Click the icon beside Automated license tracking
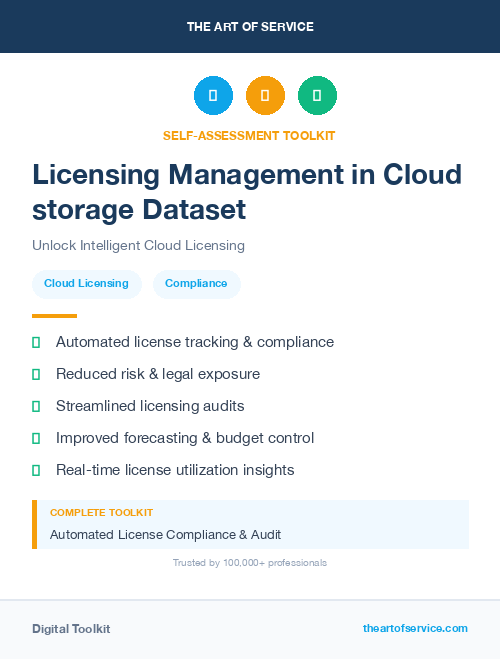This screenshot has width=500, height=659. click(x=36, y=343)
